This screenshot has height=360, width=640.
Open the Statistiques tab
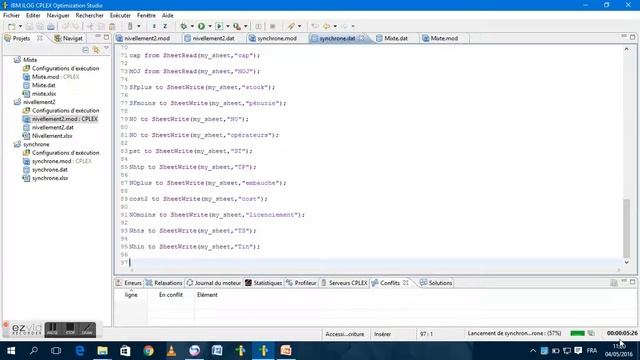coord(264,283)
